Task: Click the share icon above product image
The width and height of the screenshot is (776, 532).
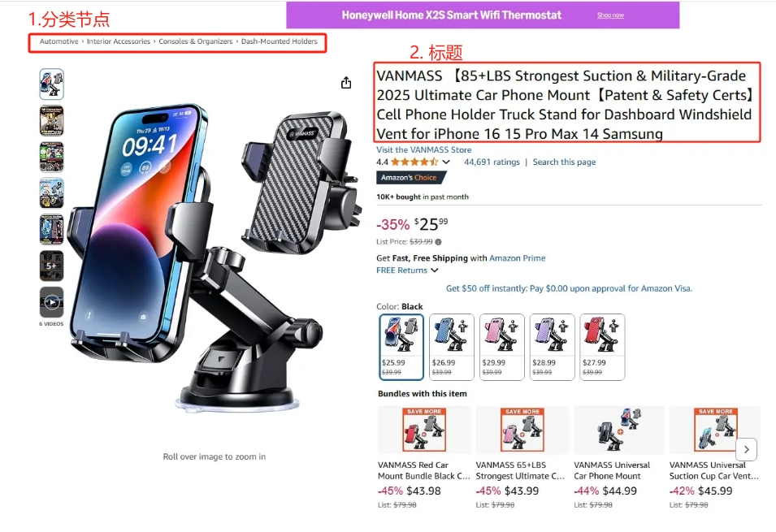Action: click(346, 83)
